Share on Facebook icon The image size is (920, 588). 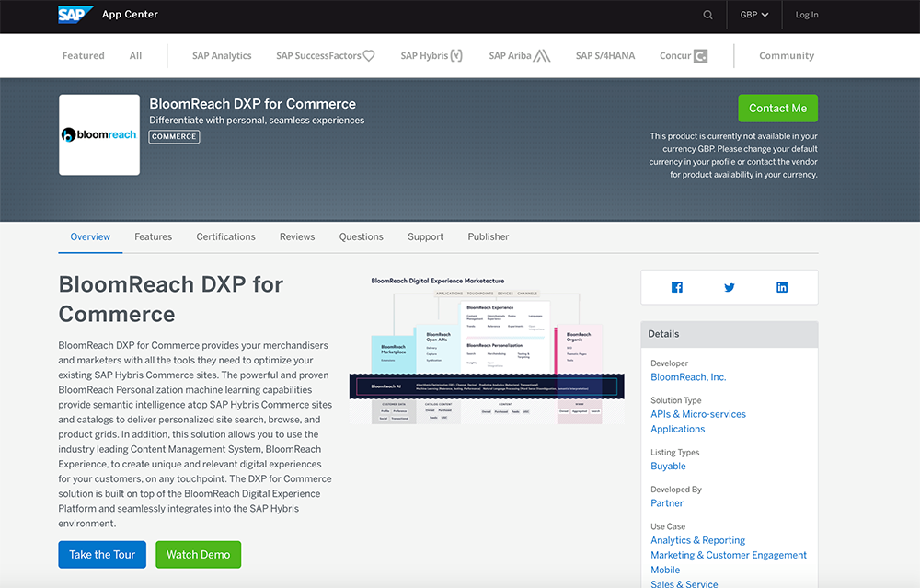[x=676, y=287]
